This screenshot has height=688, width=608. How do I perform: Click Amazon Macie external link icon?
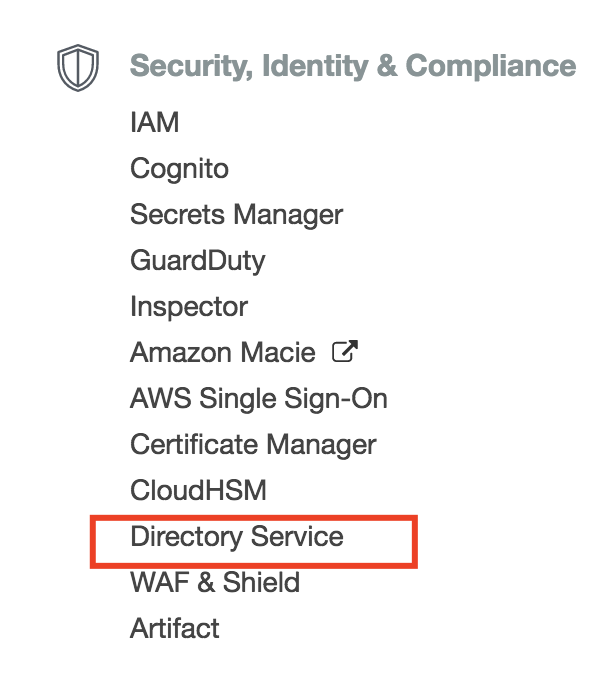tap(346, 352)
